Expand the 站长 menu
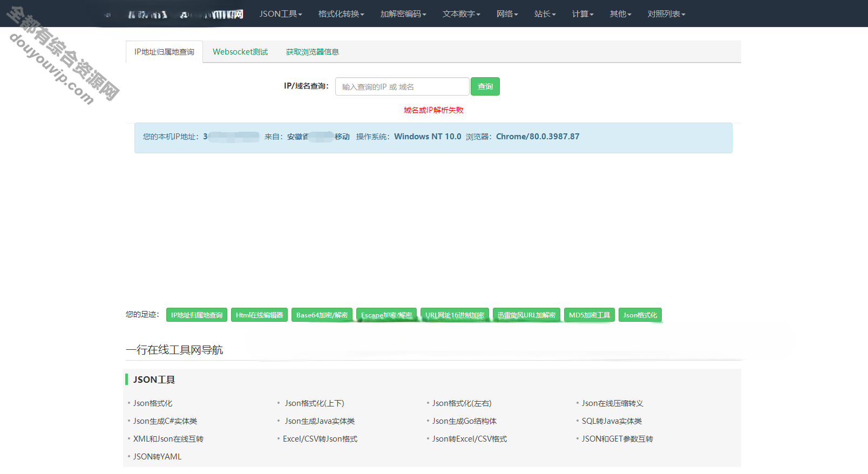 [545, 14]
